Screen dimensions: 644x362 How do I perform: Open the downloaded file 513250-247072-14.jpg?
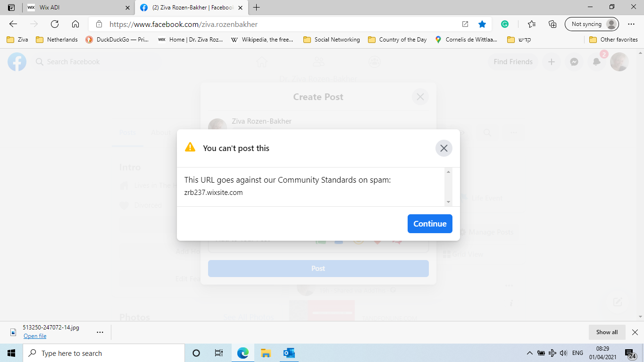[34, 336]
